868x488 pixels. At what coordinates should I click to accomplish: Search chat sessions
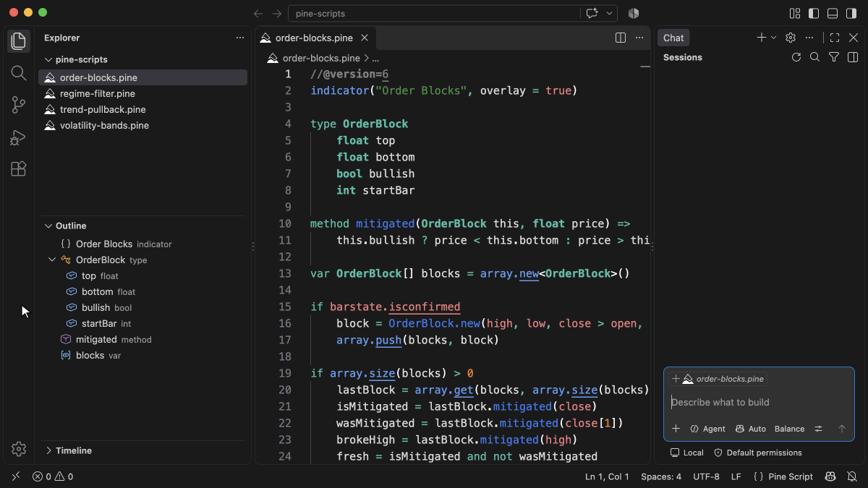815,57
